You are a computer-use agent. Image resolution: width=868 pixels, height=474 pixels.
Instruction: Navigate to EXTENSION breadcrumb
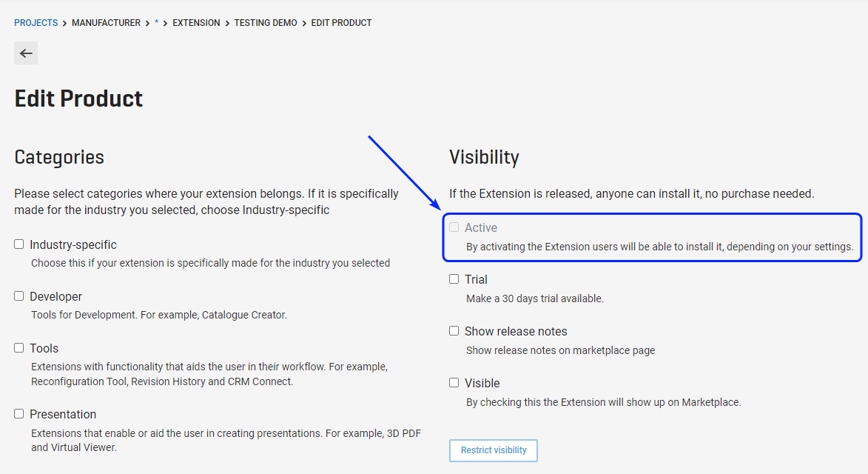(x=197, y=23)
